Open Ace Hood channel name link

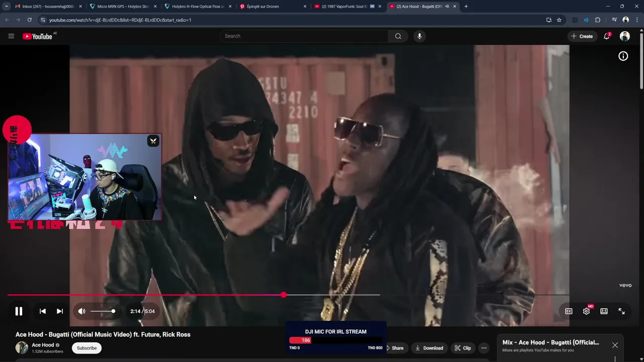(x=43, y=345)
